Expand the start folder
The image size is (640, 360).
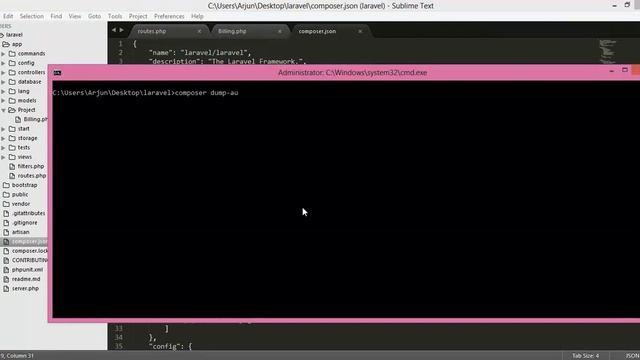(3, 129)
